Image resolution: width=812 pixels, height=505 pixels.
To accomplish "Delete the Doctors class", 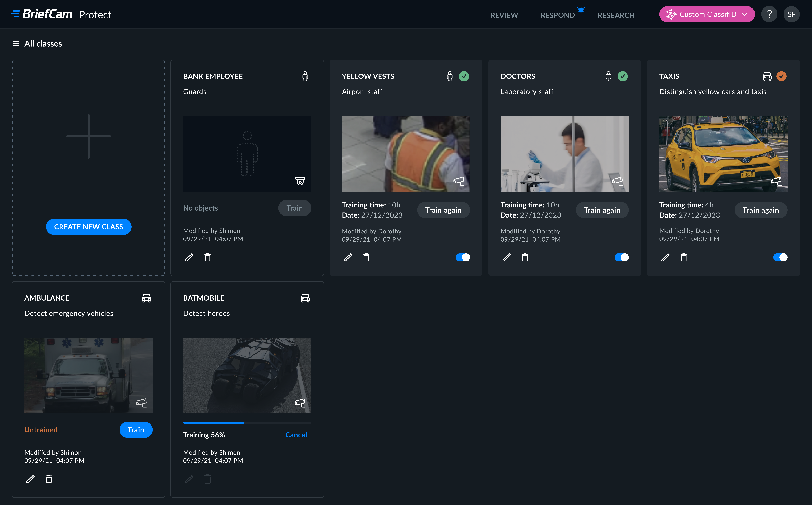I will coord(525,257).
